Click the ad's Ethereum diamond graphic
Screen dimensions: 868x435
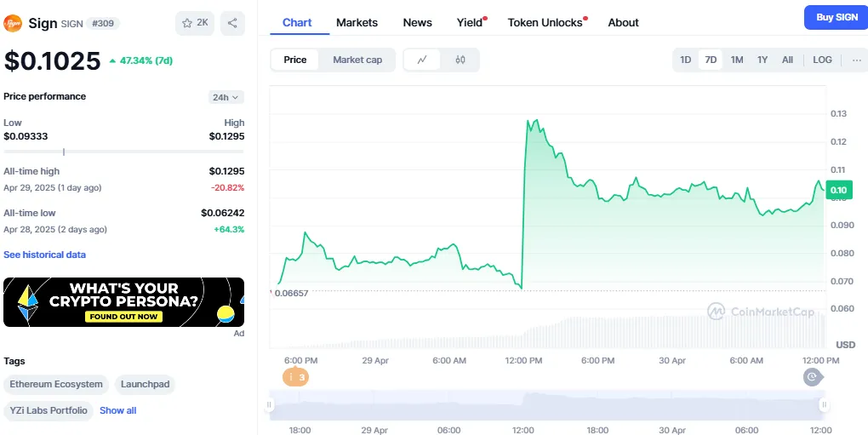point(28,303)
